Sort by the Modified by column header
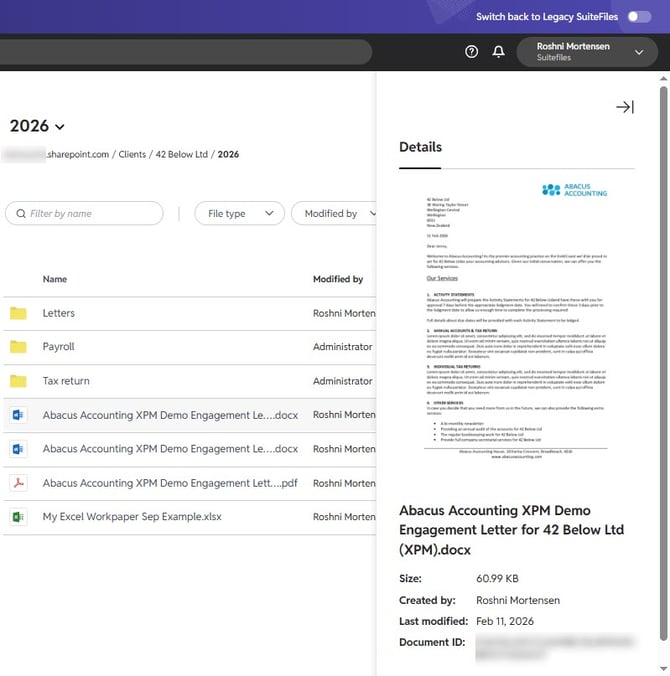 [x=338, y=279]
